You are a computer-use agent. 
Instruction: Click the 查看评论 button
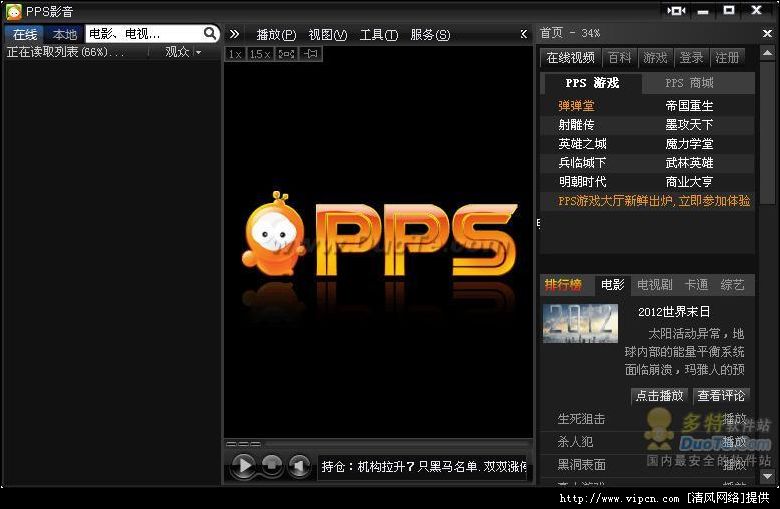pos(721,396)
